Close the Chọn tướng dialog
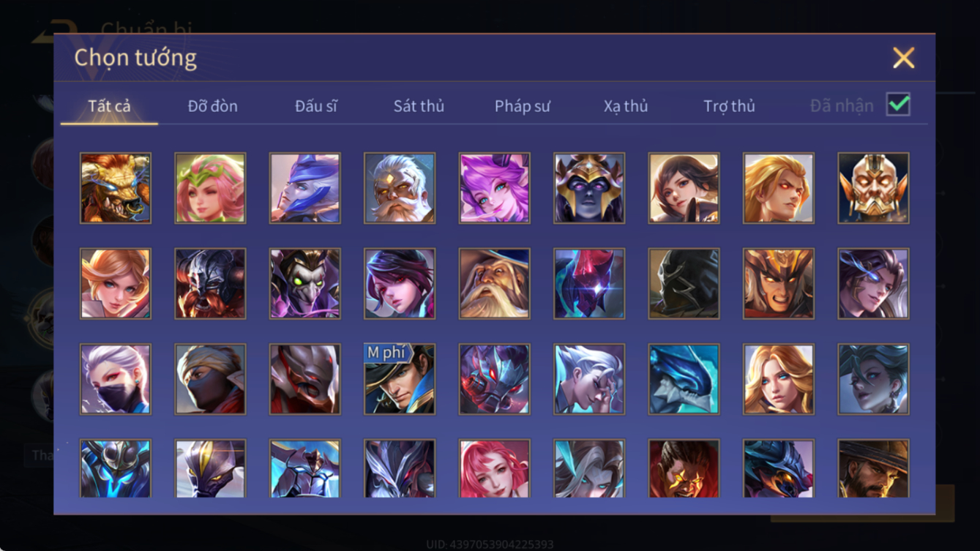Screen dimensions: 980x551 (904, 58)
